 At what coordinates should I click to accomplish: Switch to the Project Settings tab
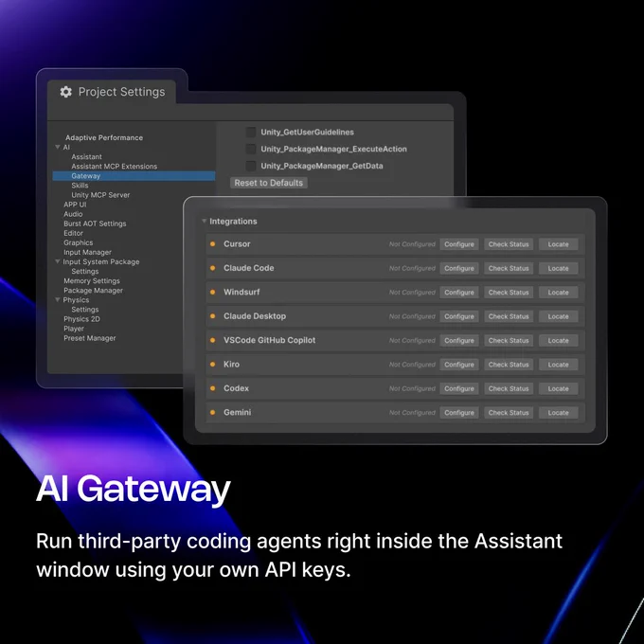pos(112,92)
